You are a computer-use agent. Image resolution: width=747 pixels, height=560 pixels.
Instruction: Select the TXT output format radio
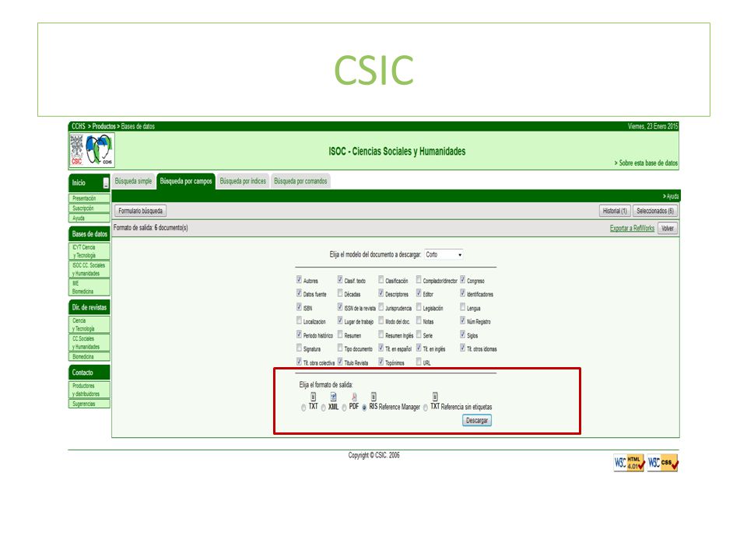click(303, 408)
